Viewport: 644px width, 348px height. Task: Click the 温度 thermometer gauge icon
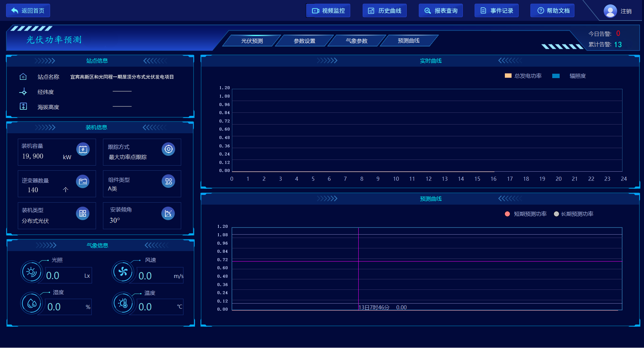coord(123,303)
